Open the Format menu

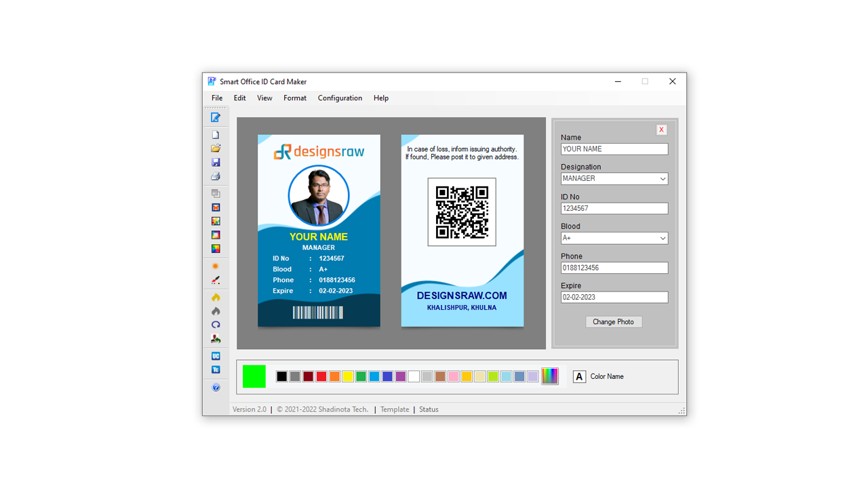pyautogui.click(x=295, y=98)
